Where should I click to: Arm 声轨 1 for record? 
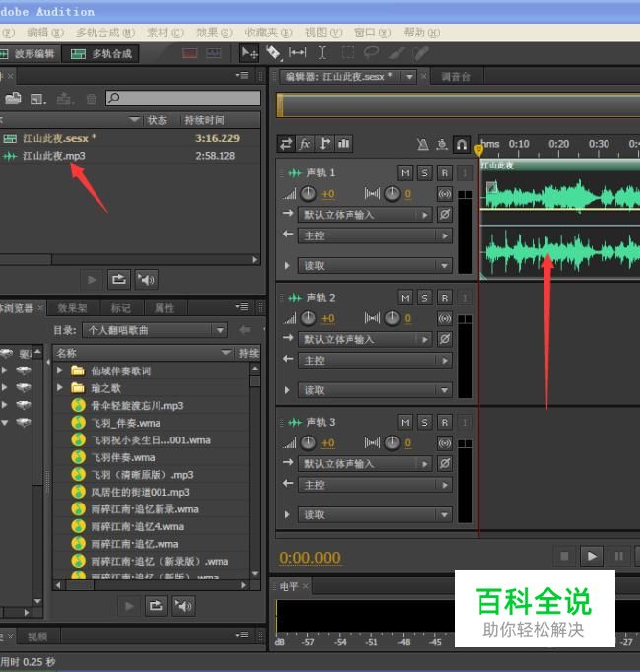tap(445, 173)
